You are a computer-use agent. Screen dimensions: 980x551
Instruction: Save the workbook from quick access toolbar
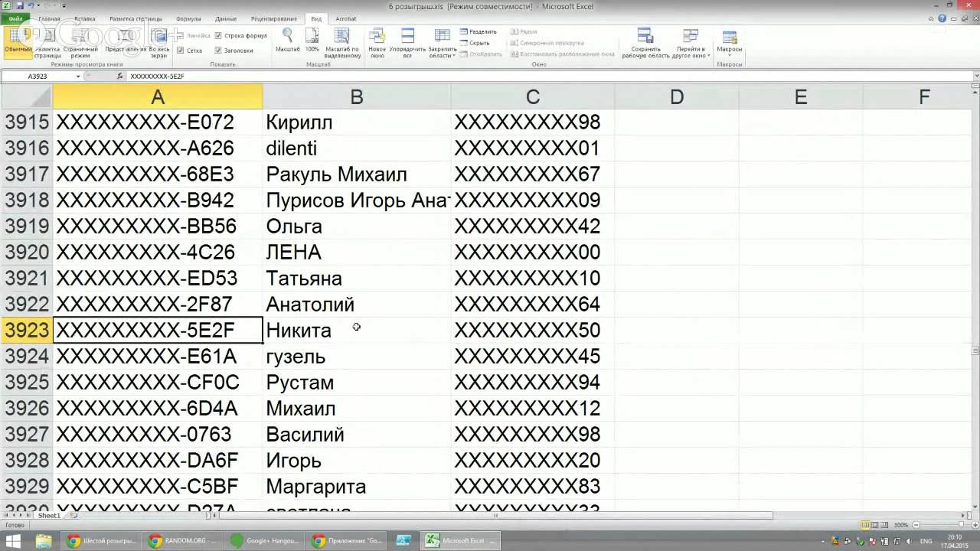18,5
